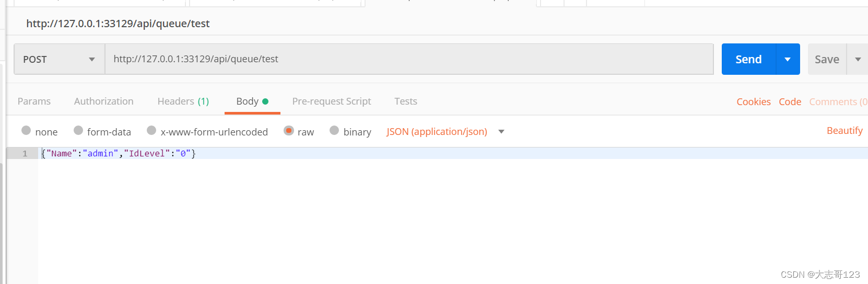Open the Cookies link

coord(754,102)
